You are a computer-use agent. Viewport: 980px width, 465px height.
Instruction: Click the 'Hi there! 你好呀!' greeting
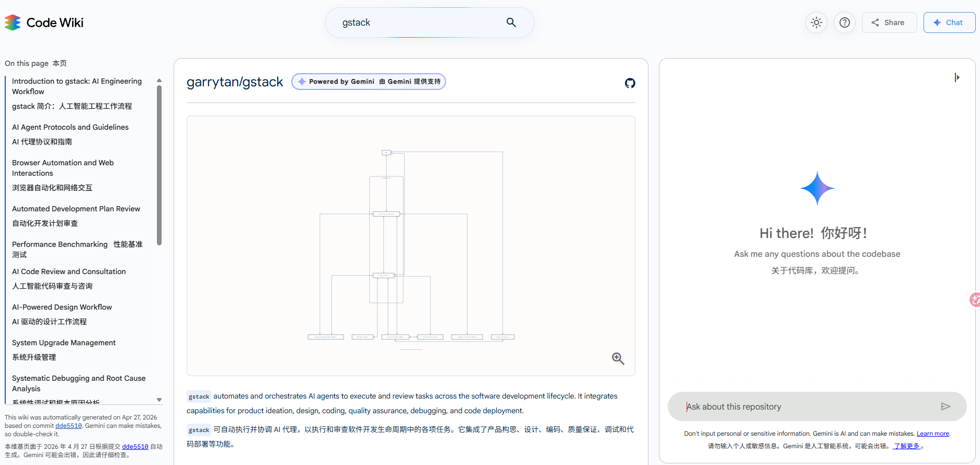click(813, 233)
